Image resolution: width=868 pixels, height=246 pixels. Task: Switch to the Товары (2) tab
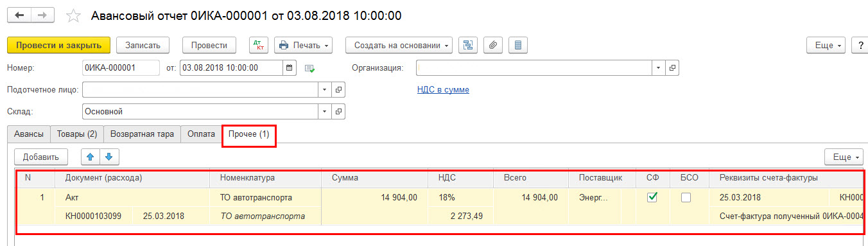point(77,134)
